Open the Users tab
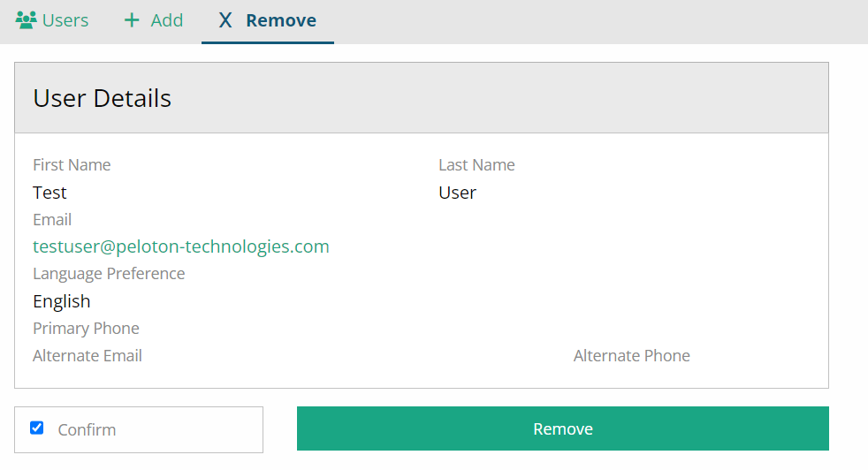 pyautogui.click(x=52, y=20)
